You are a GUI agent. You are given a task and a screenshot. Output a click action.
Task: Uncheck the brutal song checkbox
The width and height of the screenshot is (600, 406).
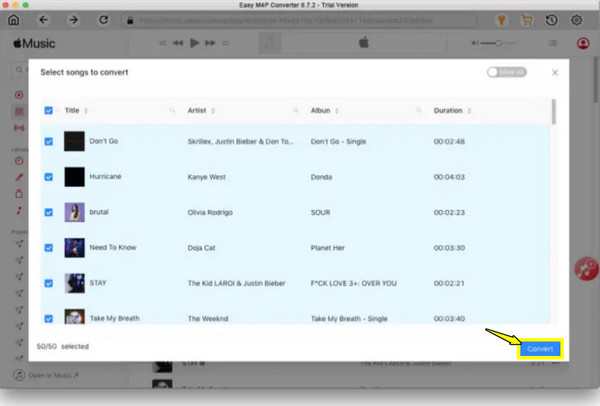click(49, 212)
